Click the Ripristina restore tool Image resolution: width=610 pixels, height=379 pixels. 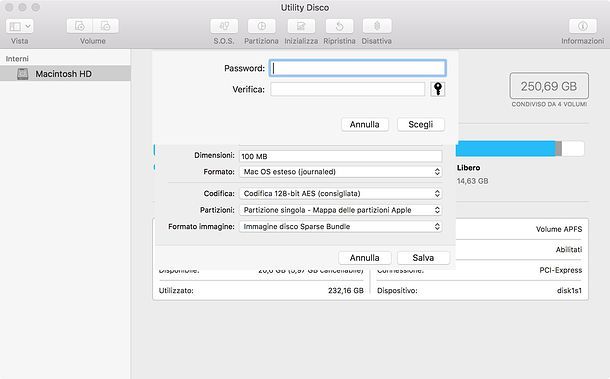click(x=339, y=26)
